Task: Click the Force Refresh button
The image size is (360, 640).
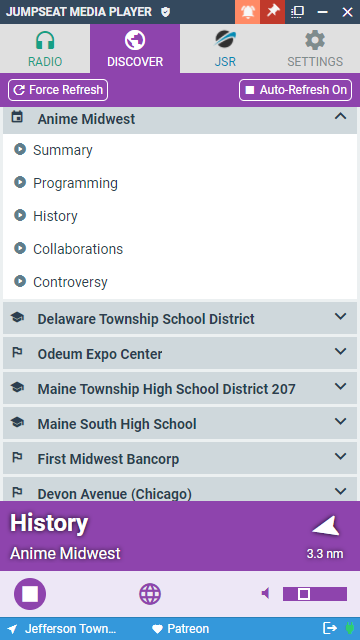Action: 58,90
